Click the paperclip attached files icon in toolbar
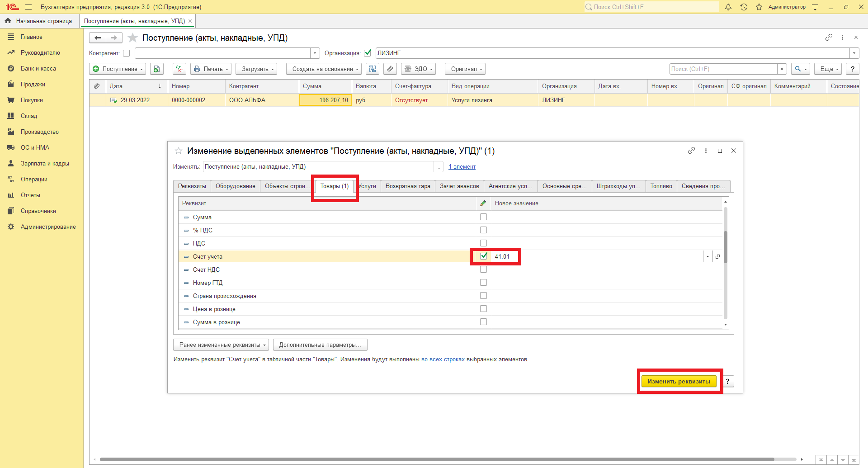Viewport: 868px width, 468px height. (390, 69)
